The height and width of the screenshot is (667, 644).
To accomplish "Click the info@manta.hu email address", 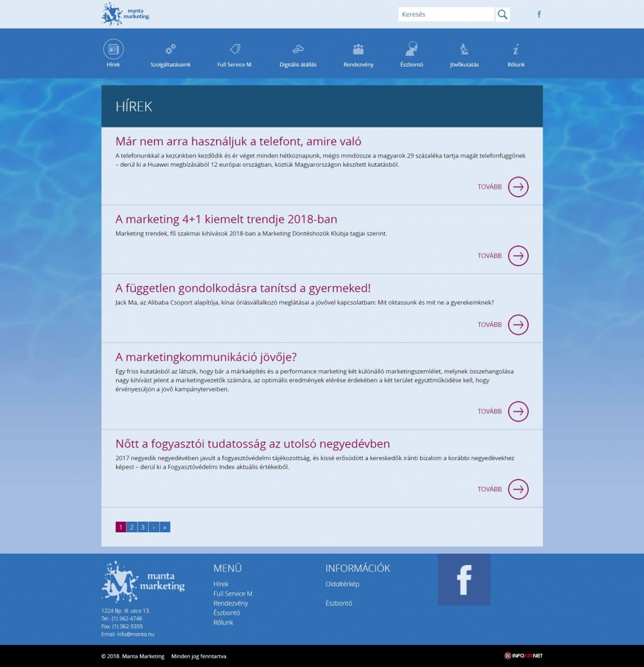I will tap(135, 634).
